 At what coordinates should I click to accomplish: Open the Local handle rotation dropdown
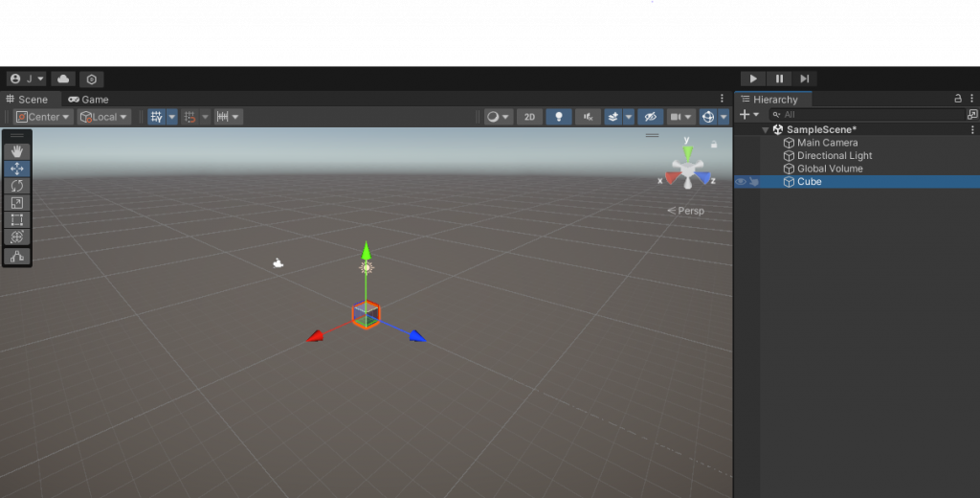[x=103, y=117]
